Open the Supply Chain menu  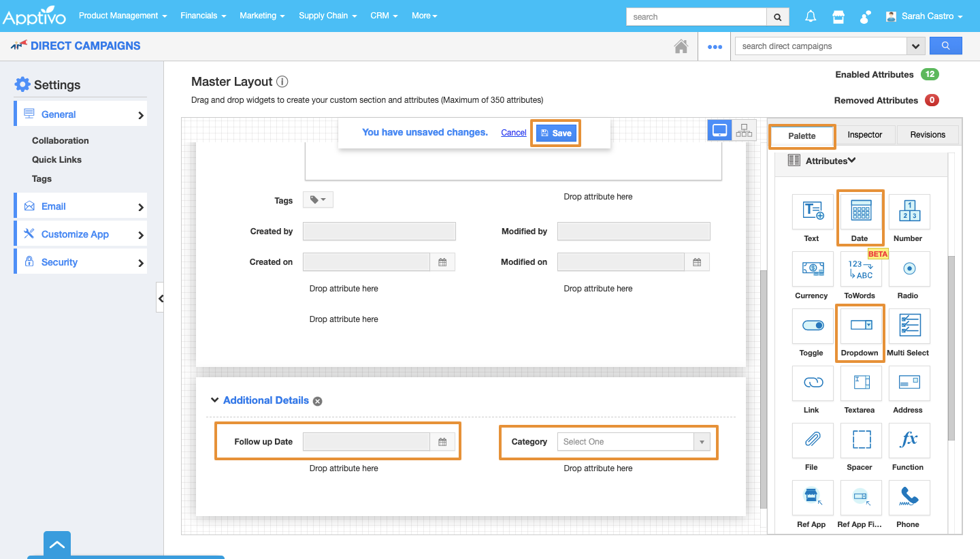click(x=327, y=16)
